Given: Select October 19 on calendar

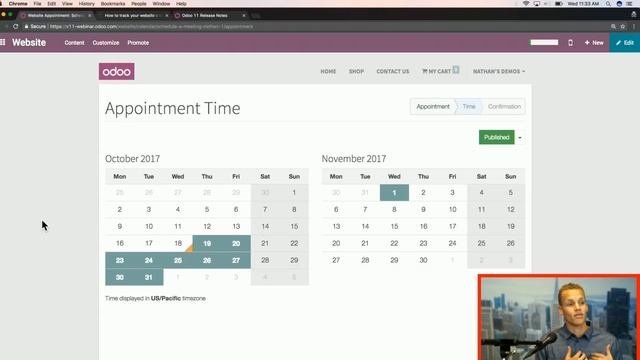Looking at the screenshot, I should [x=207, y=243].
